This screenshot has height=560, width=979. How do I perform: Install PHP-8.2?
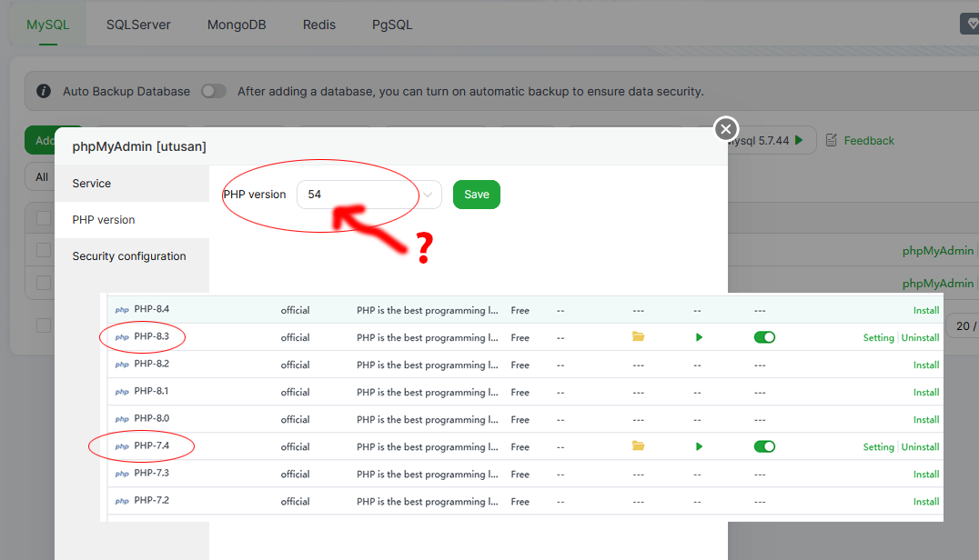[x=926, y=365]
